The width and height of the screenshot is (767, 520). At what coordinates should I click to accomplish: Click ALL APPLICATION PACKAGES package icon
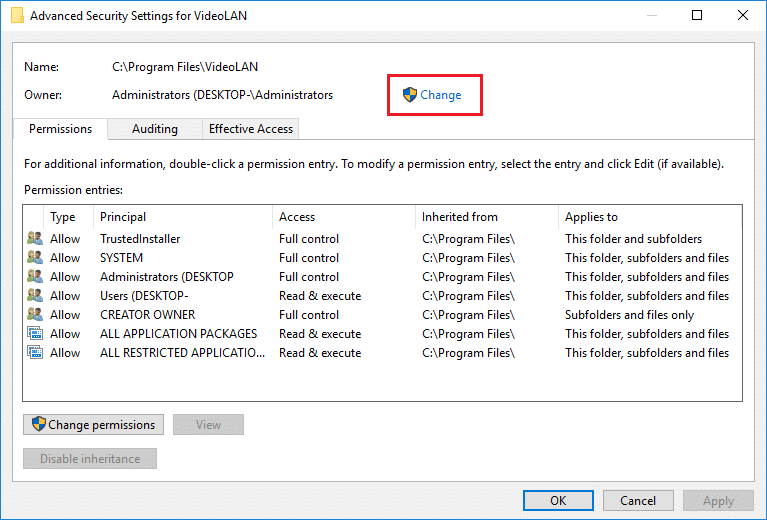point(35,334)
